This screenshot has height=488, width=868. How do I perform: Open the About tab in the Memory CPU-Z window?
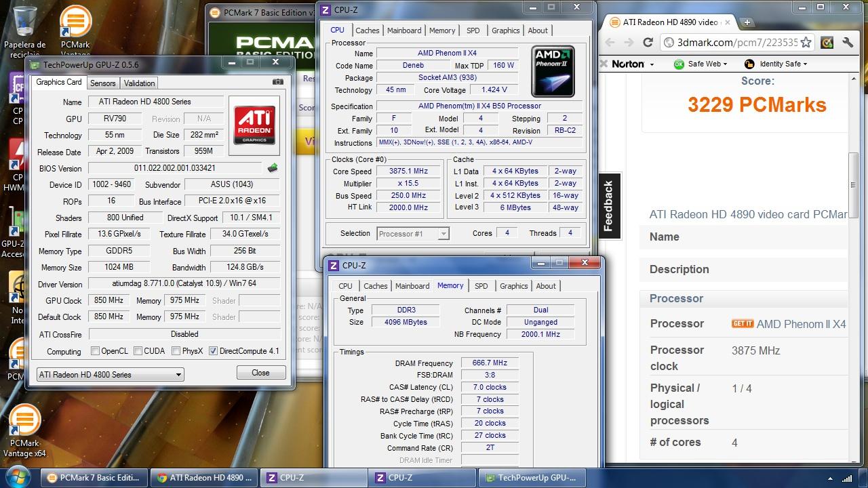tap(546, 286)
